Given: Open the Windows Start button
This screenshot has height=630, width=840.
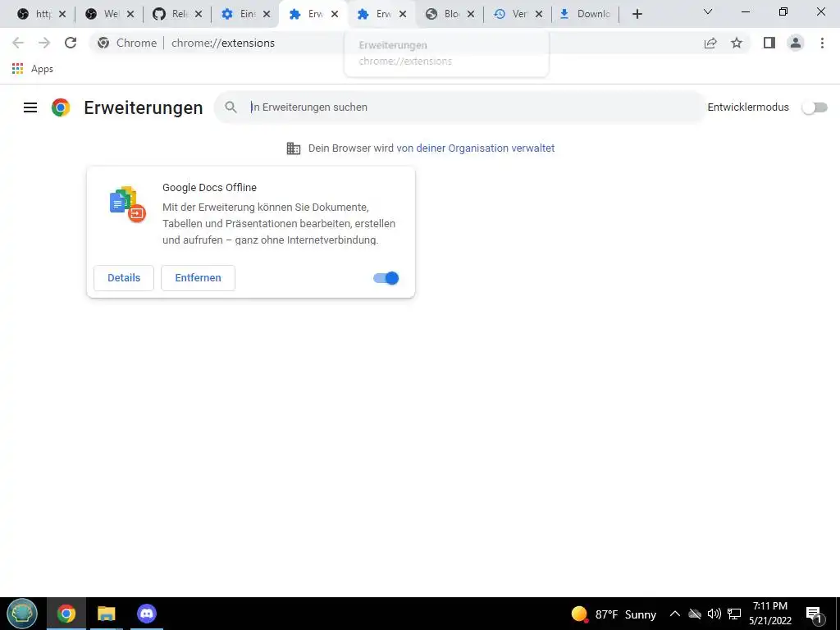Looking at the screenshot, I should click(22, 614).
